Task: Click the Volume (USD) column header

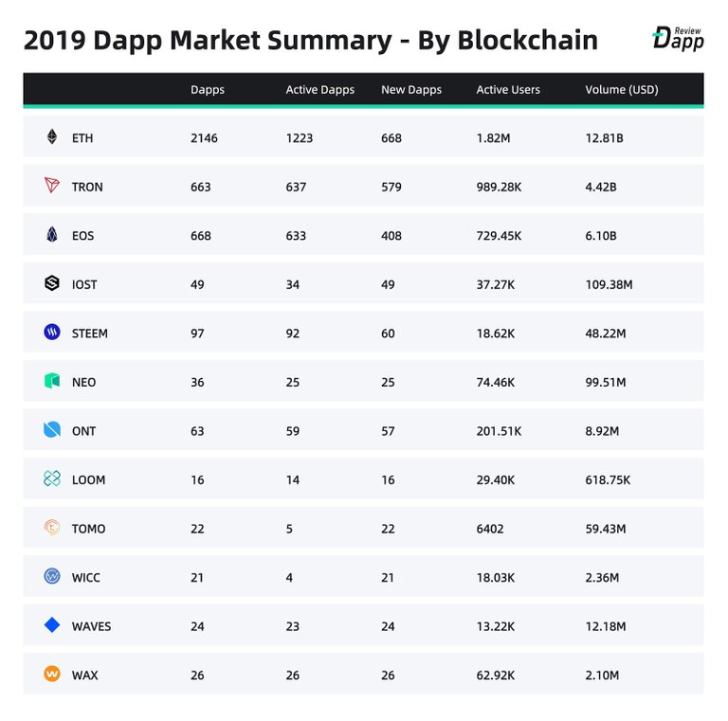Action: 622,90
